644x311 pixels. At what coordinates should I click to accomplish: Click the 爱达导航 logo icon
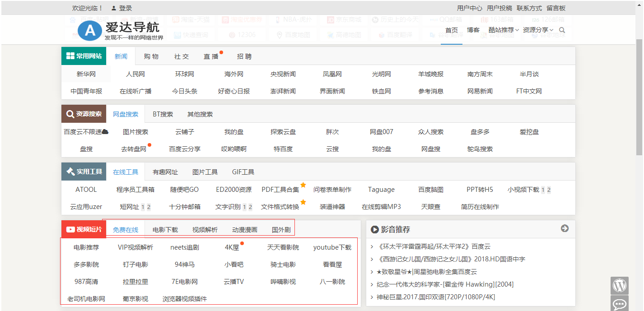[90, 31]
